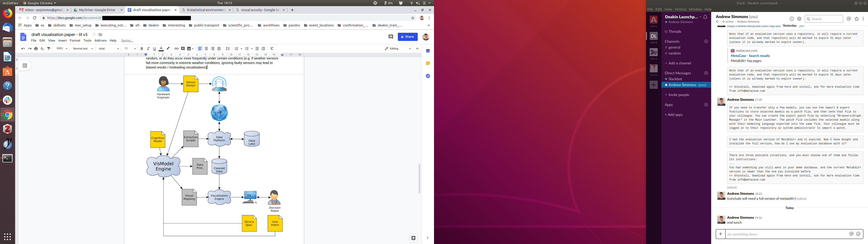Image resolution: width=868 pixels, height=244 pixels.
Task: Click the add comment toolbar icon
Action: (183, 49)
